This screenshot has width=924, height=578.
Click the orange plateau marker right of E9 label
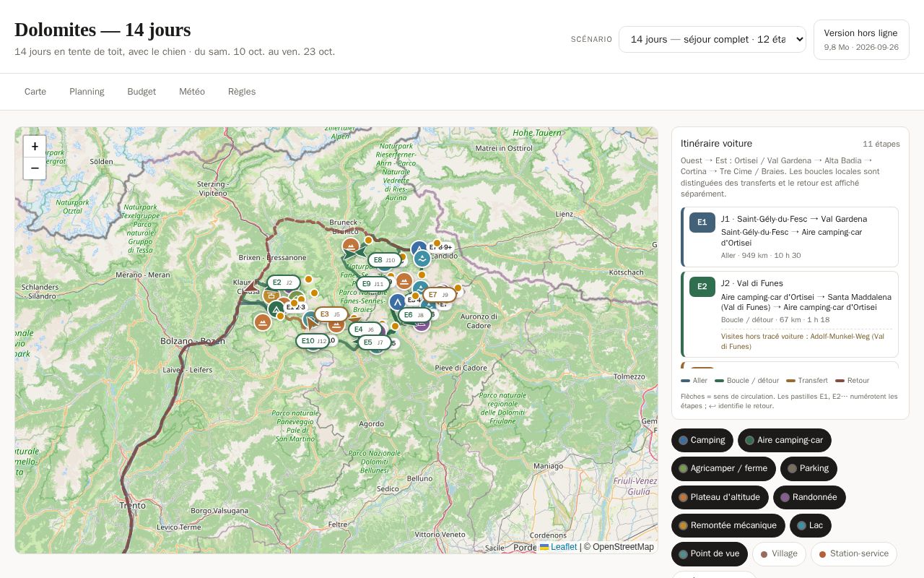[404, 281]
